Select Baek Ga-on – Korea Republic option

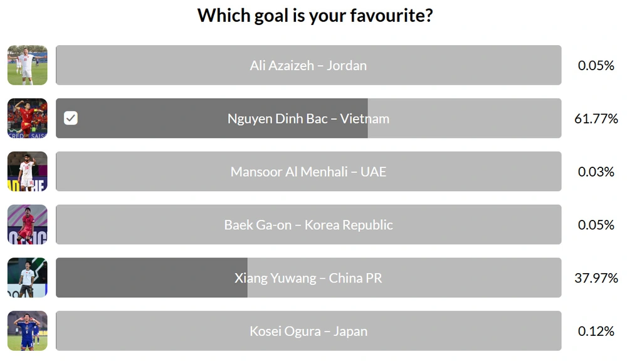pos(308,225)
